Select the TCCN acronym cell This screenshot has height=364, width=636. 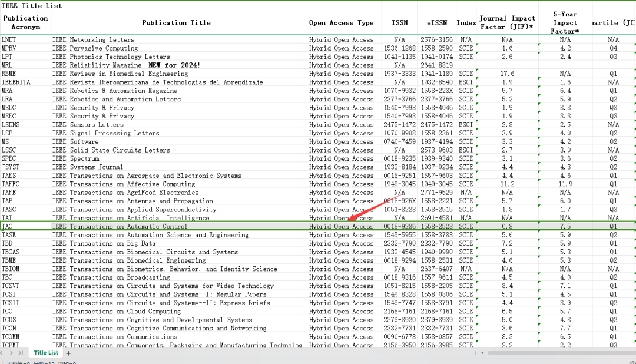click(25, 328)
